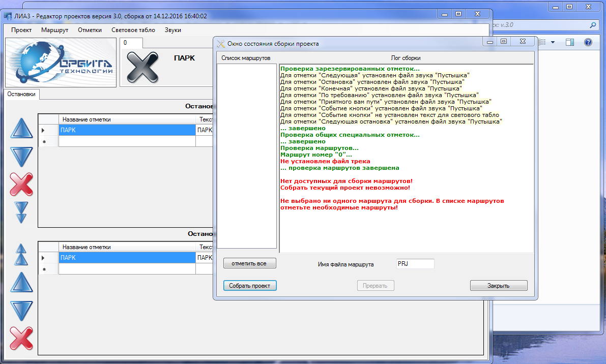606x364 pixels.
Task: Click the отметить все button
Action: coord(249,263)
